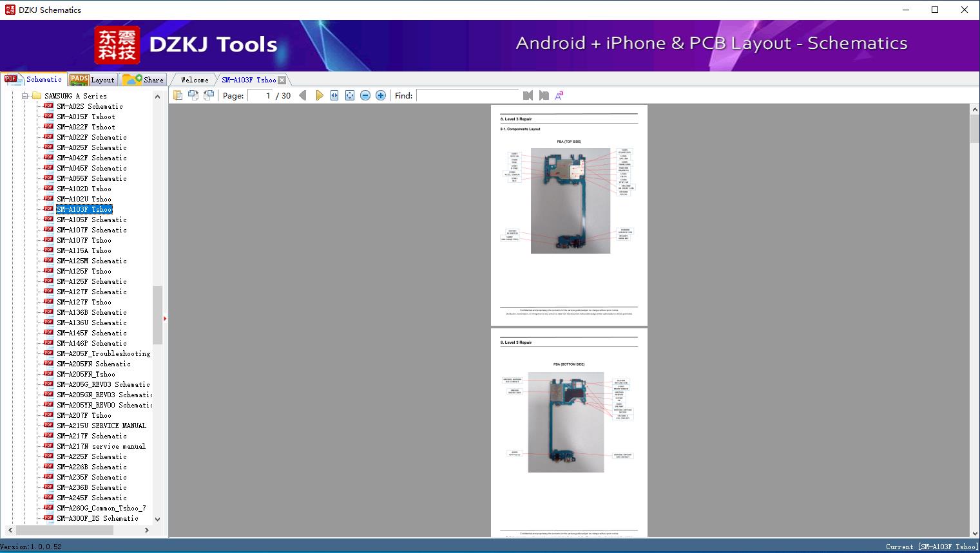Open SM-A02S Schematic file
The image size is (980, 553).
pos(90,106)
